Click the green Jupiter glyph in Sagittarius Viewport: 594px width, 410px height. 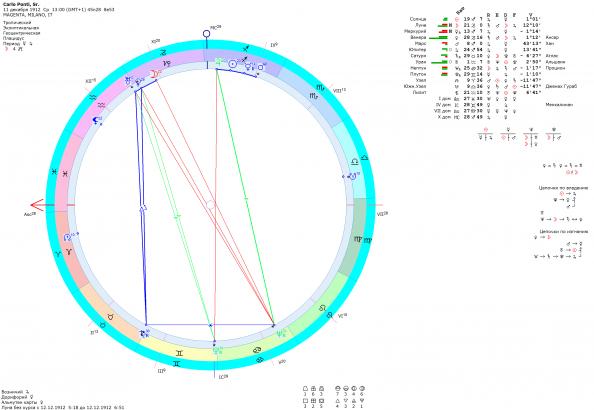[x=219, y=62]
